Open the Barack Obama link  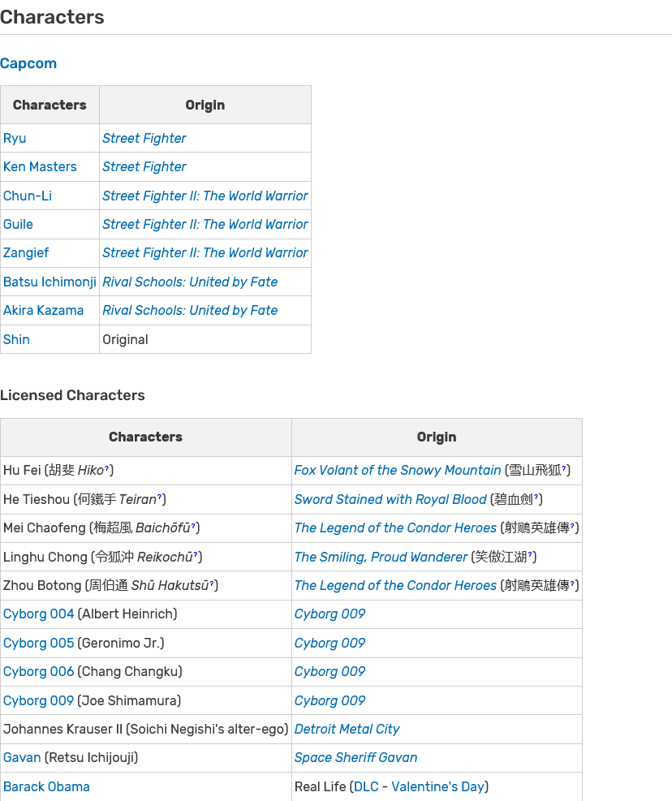(x=46, y=787)
